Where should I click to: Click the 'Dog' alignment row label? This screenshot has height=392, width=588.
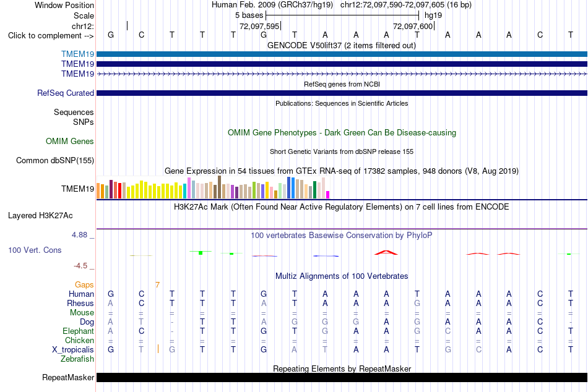[x=87, y=322]
